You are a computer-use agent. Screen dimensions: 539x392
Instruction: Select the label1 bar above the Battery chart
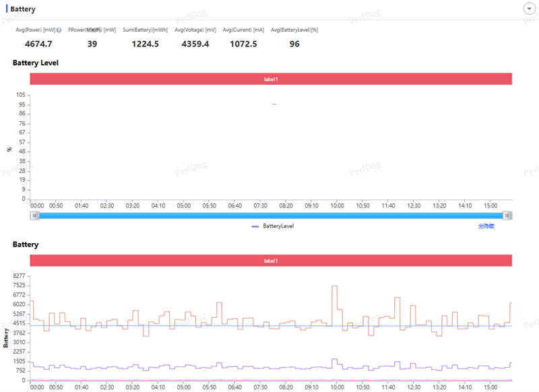point(271,261)
